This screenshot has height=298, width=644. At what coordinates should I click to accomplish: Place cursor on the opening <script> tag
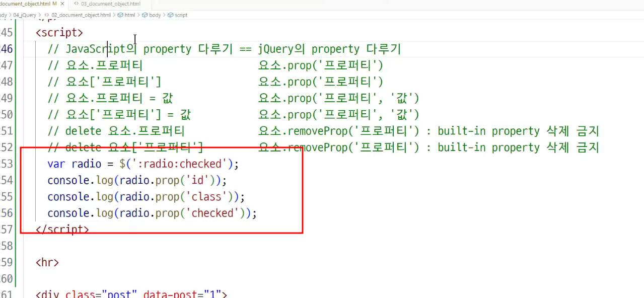pyautogui.click(x=59, y=33)
